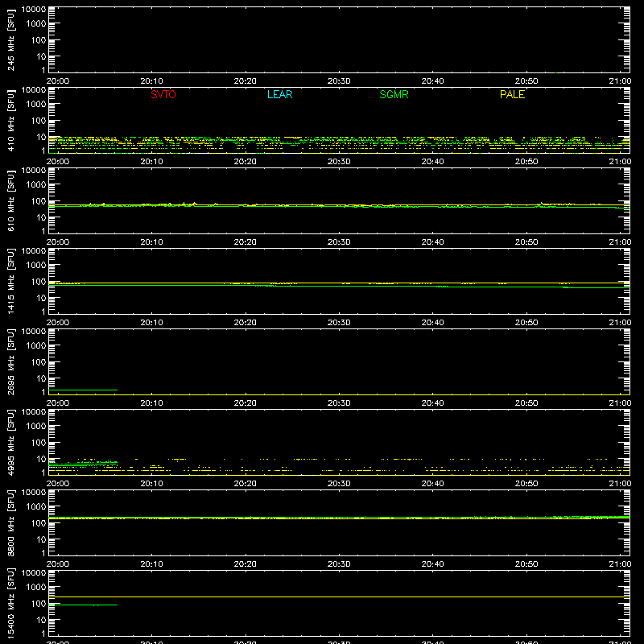
Task: Select 20:20 time label under 410 MHz panel
Action: point(246,162)
